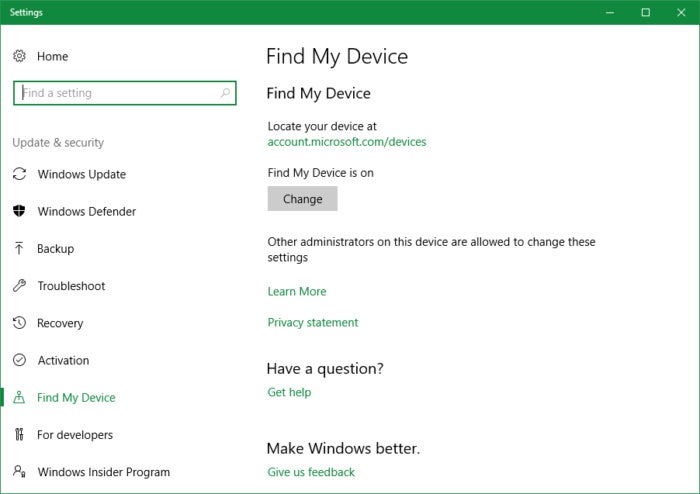Select Find My Device in sidebar
This screenshot has width=700, height=494.
76,398
